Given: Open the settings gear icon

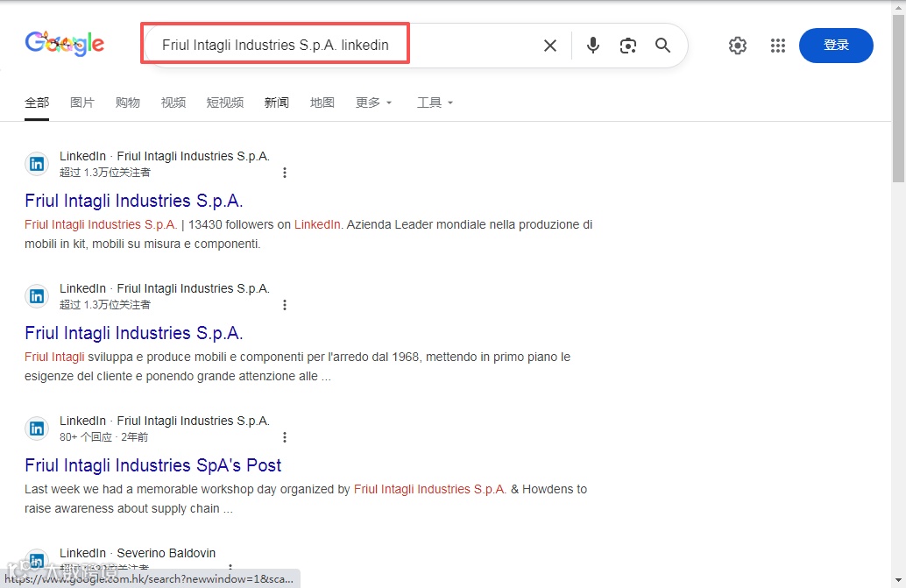Looking at the screenshot, I should click(737, 45).
